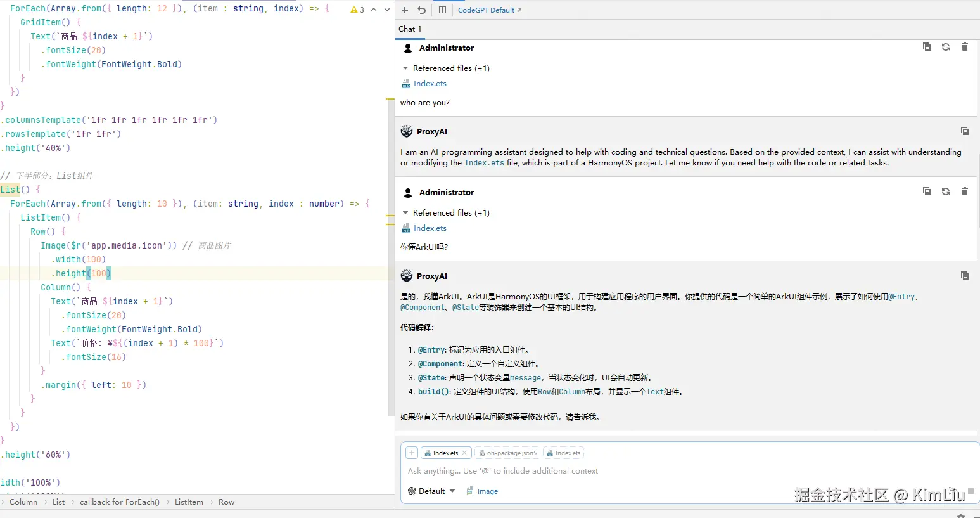
Task: Click the code line '.height(100)'
Action: [81, 274]
